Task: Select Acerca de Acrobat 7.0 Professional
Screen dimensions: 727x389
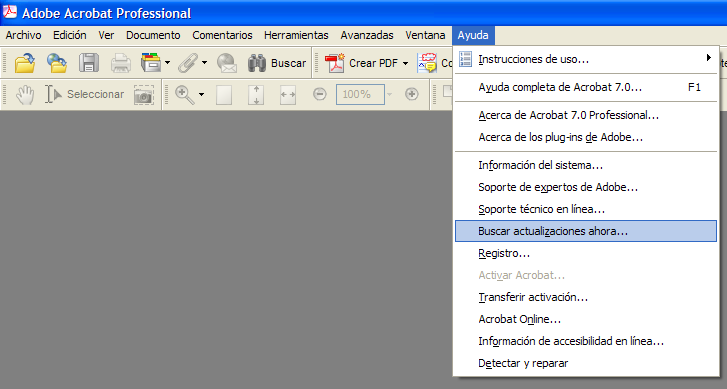Action: 586,115
